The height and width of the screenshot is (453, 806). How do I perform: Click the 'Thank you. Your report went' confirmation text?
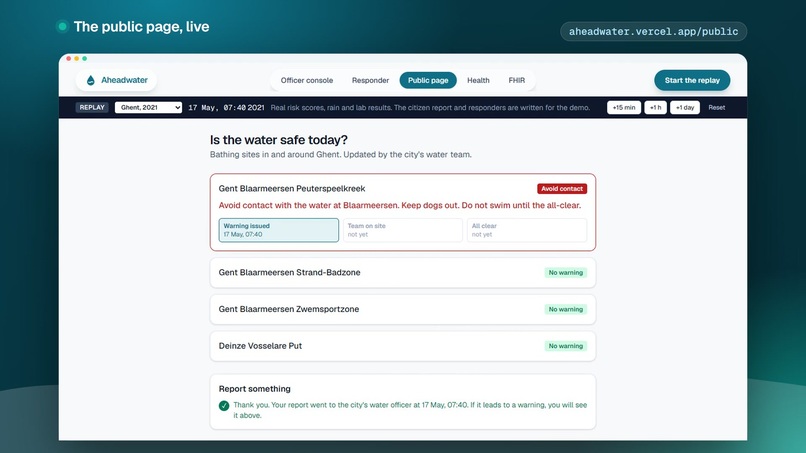pyautogui.click(x=410, y=410)
